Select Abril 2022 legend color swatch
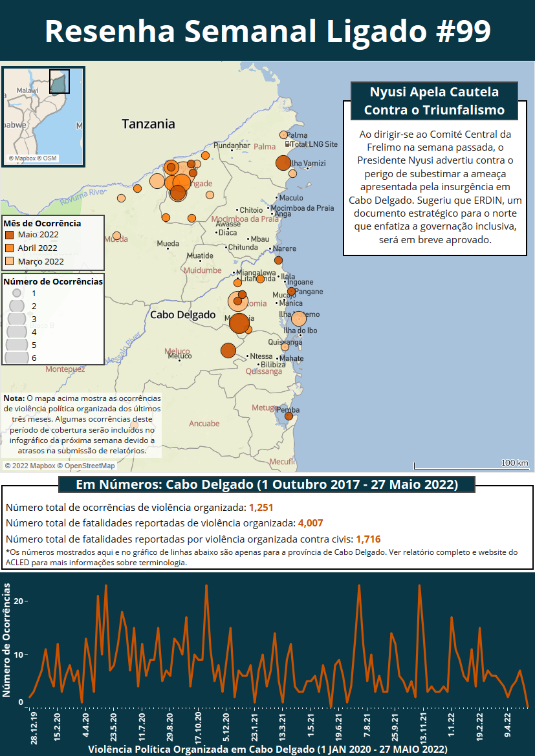Screen dimensions: 535x756 click(10, 248)
